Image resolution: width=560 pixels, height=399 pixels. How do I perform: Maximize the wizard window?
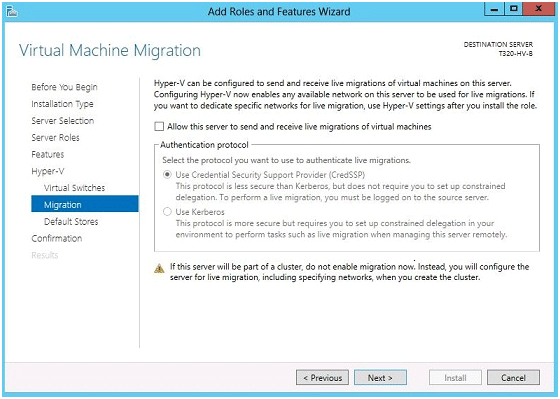point(514,9)
